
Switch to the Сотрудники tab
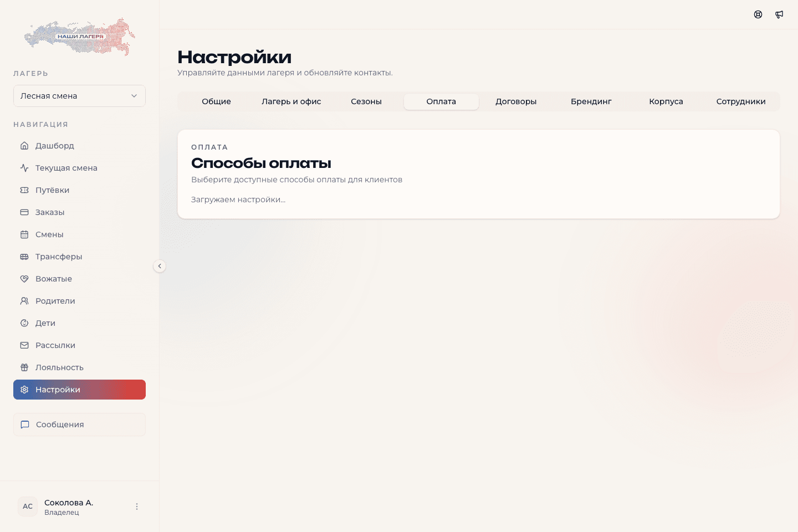click(x=741, y=101)
